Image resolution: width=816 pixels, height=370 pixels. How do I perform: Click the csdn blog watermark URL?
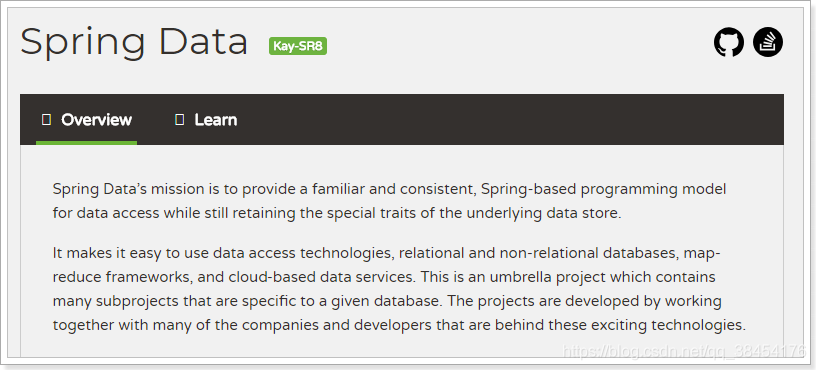click(x=685, y=351)
